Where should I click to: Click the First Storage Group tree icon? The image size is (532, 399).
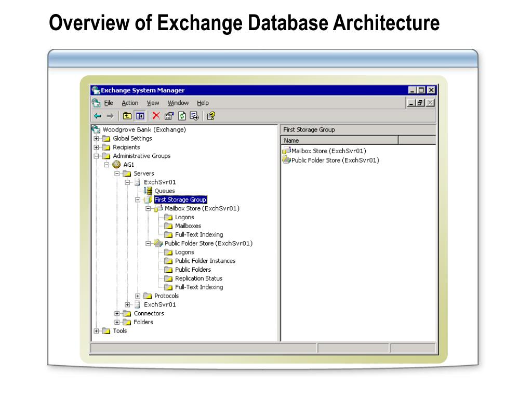(148, 199)
